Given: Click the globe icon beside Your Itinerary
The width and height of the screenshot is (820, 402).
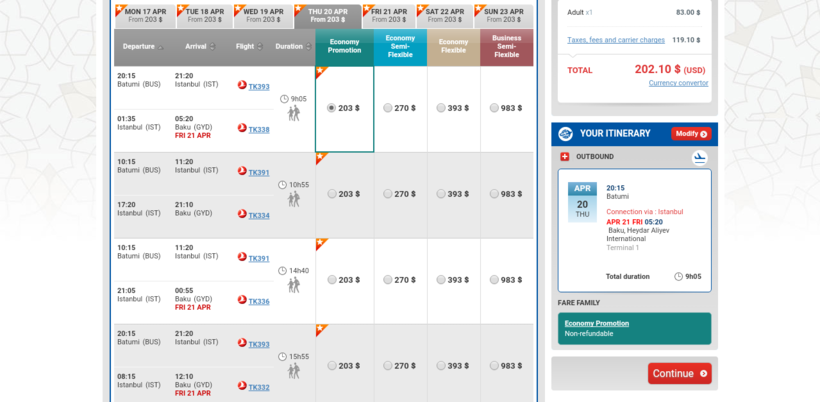Looking at the screenshot, I should coord(565,134).
